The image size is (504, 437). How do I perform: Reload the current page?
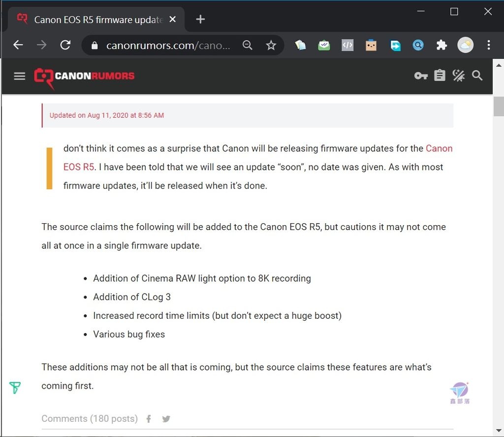[x=65, y=45]
